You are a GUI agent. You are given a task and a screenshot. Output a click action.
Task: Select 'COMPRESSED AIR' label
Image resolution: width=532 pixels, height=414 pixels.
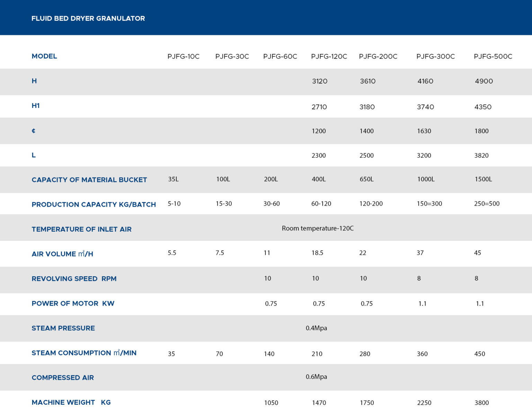[63, 378]
